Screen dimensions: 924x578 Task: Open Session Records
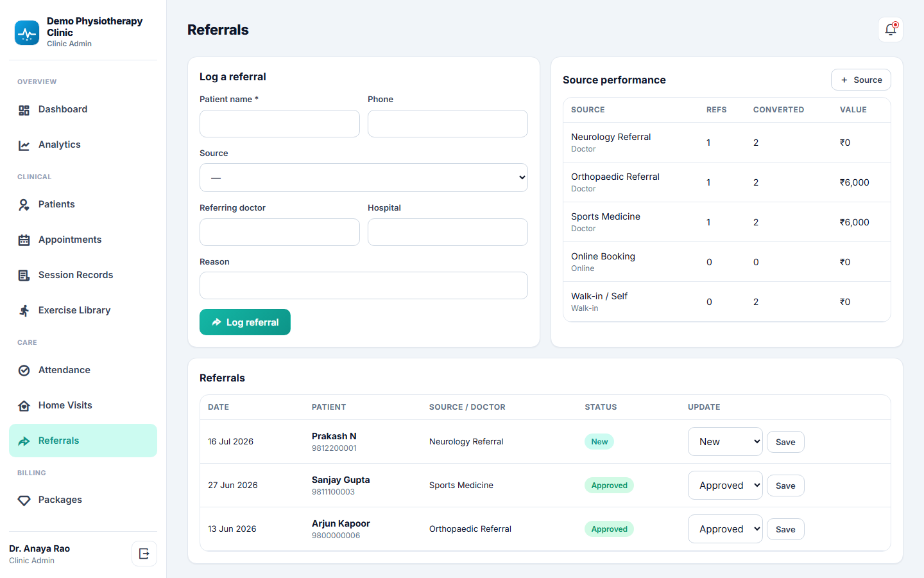click(83, 275)
